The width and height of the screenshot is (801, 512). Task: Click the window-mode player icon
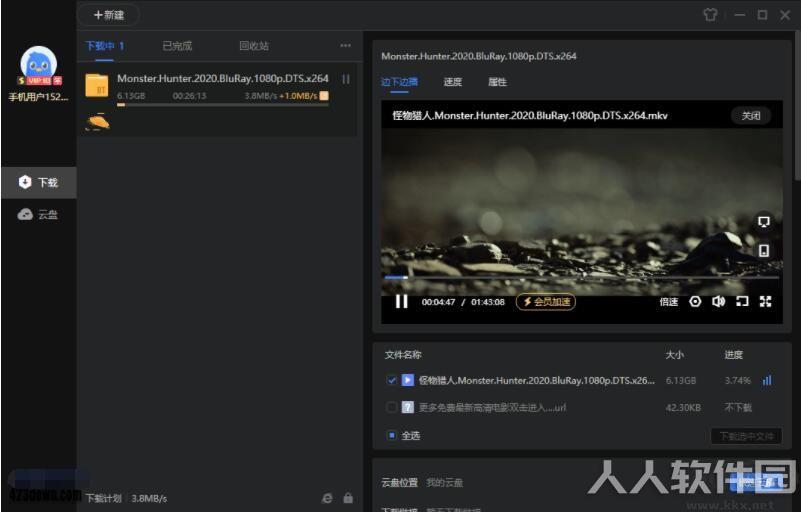742,301
